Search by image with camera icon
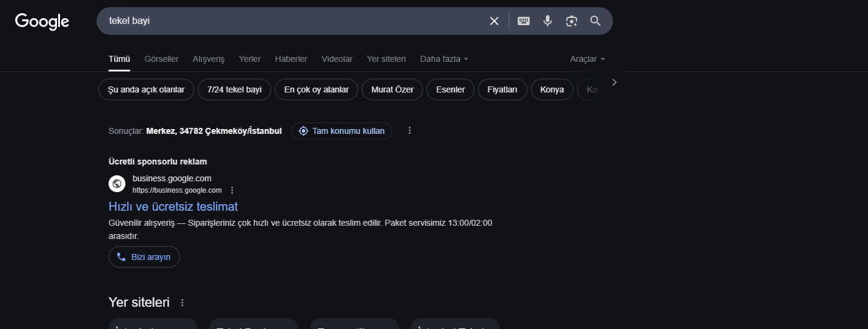This screenshot has width=868, height=329. [x=572, y=21]
